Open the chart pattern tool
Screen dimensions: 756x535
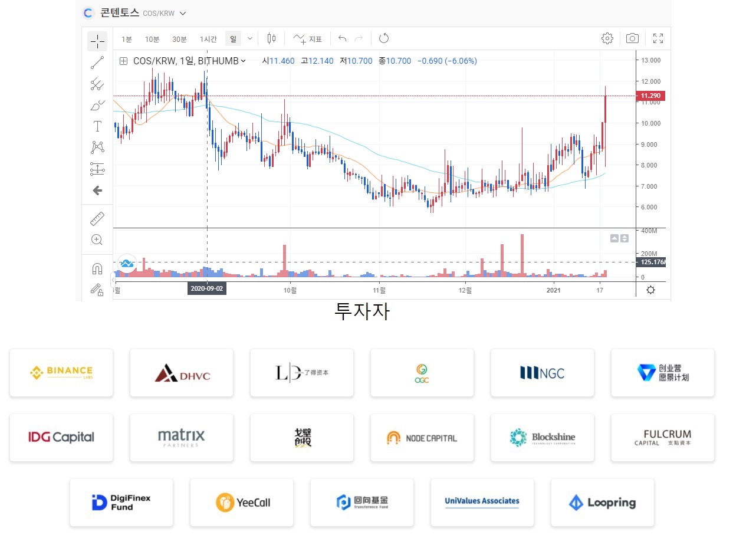[97, 147]
